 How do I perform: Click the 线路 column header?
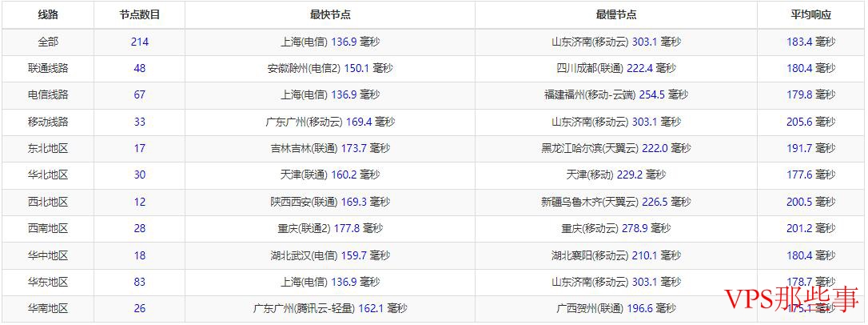[48, 15]
